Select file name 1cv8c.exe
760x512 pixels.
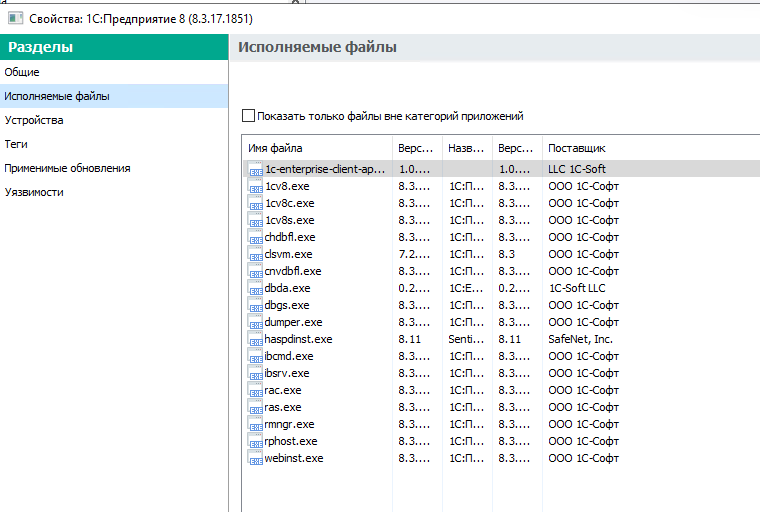tap(290, 203)
